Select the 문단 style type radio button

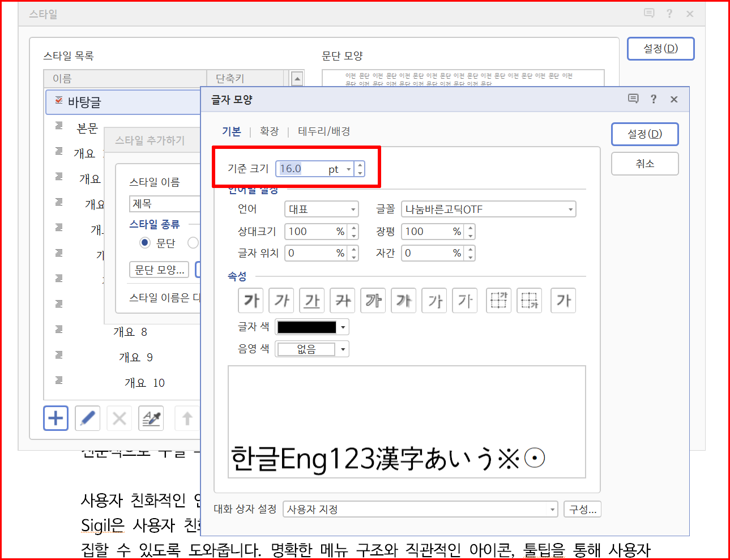point(145,243)
